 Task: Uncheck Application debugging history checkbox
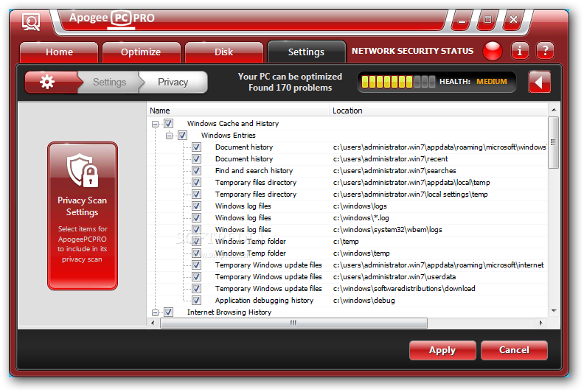(x=196, y=301)
